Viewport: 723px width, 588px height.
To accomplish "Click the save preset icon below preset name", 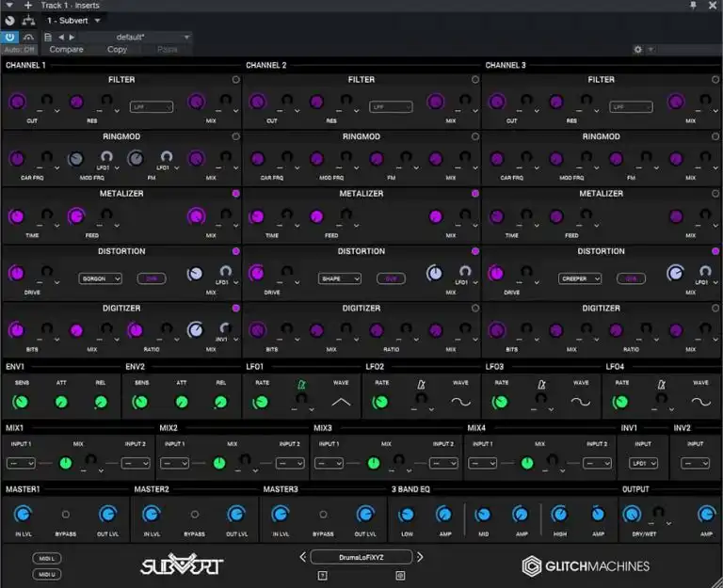I will pos(400,575).
